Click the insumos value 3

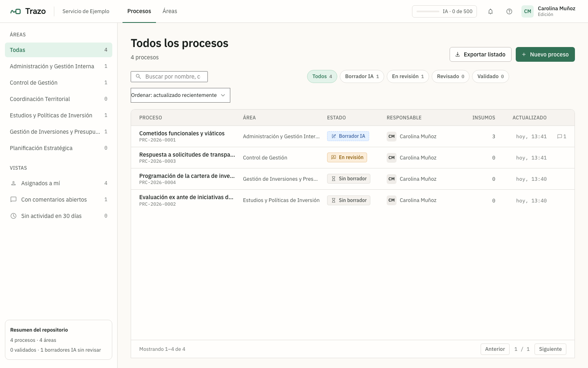494,137
